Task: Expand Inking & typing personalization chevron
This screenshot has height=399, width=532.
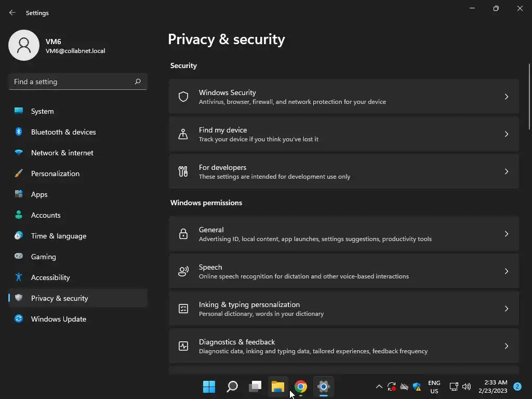Action: coord(506,309)
